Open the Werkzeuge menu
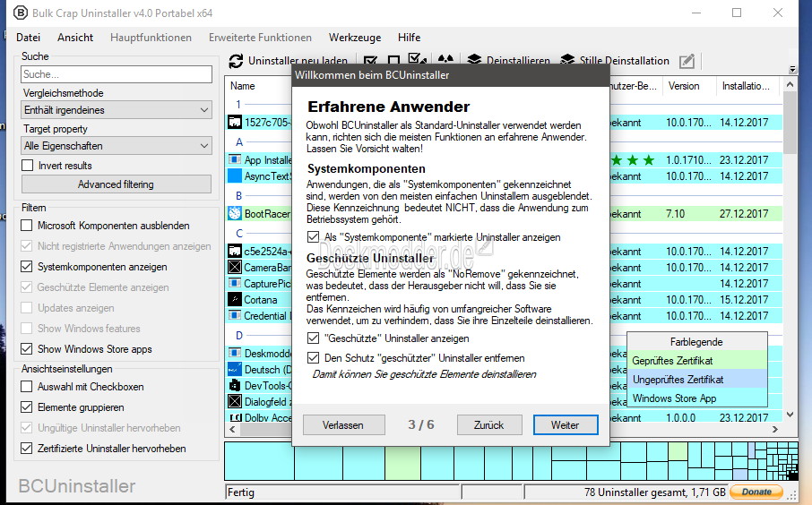Viewport: 812px width, 505px height. click(x=355, y=38)
